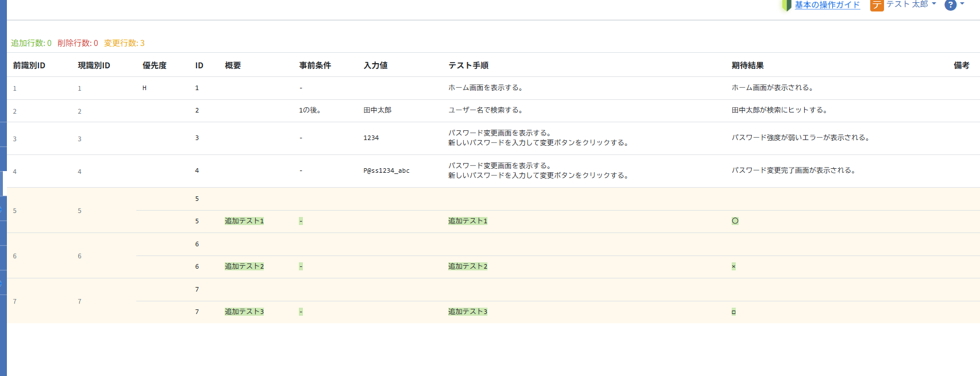Click the orange テ user avatar icon
This screenshot has width=980, height=376.
877,5
